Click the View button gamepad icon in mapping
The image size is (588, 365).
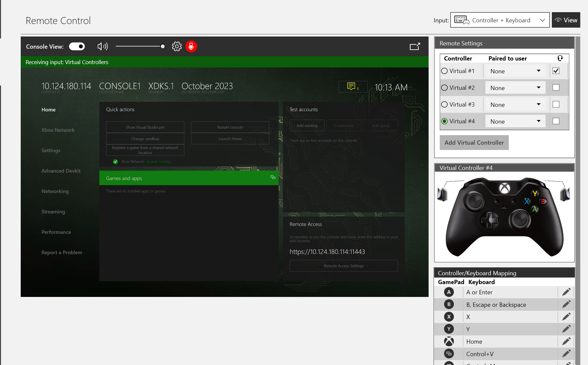(x=449, y=354)
